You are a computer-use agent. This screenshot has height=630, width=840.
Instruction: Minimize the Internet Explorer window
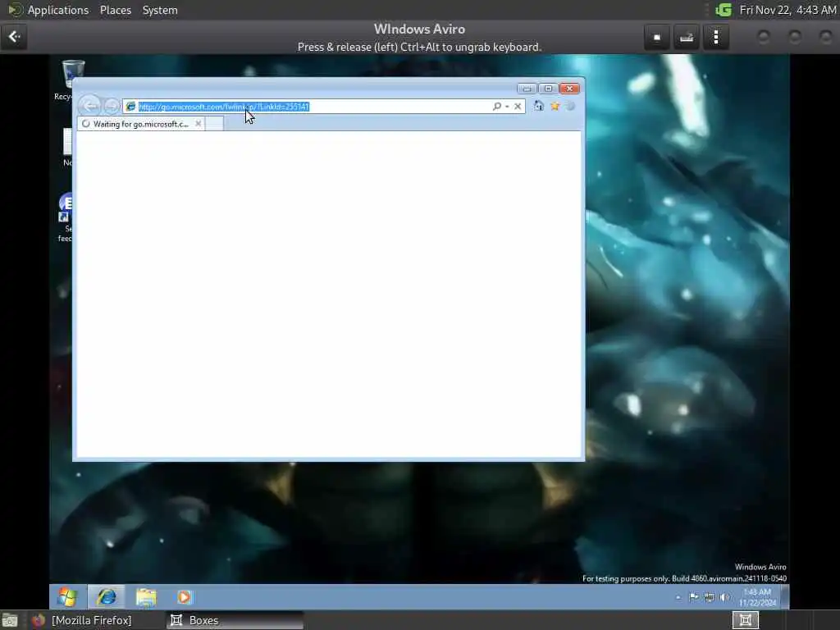point(527,89)
